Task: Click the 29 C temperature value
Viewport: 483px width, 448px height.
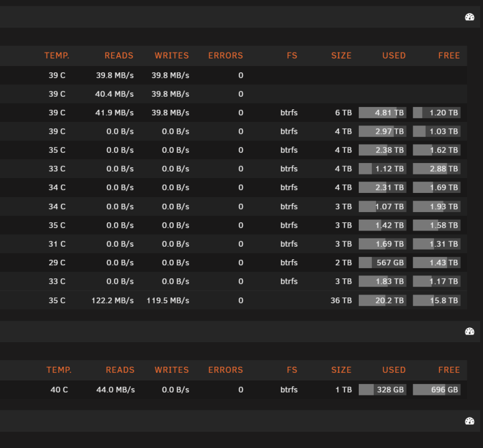Action: [57, 262]
